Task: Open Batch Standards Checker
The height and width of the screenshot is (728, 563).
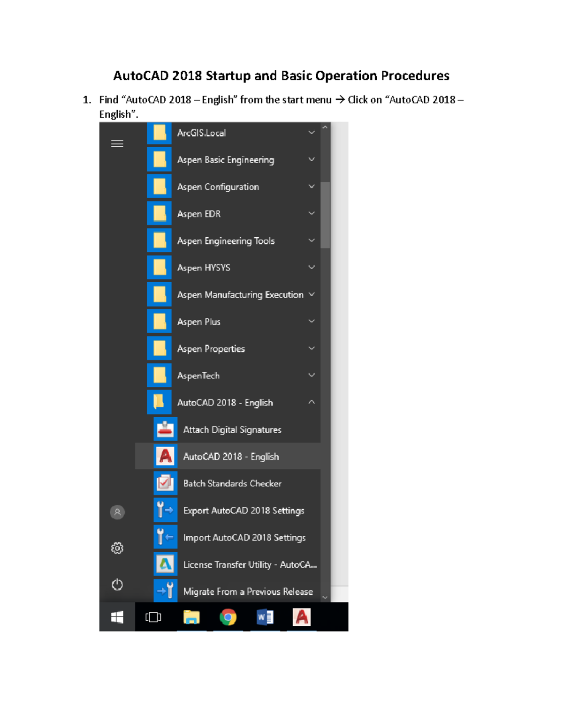Action: [232, 483]
